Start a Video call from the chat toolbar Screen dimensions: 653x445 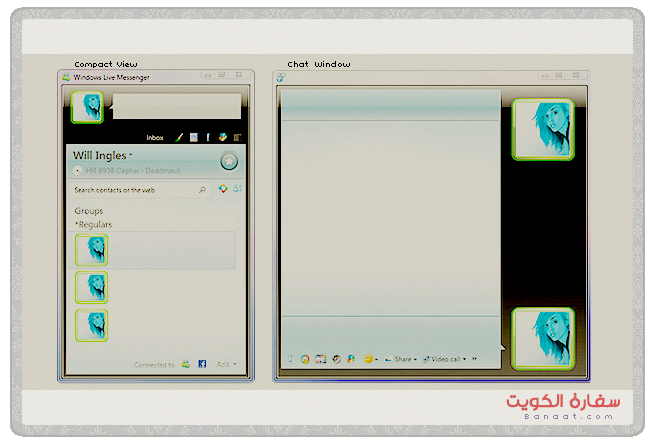(x=443, y=359)
